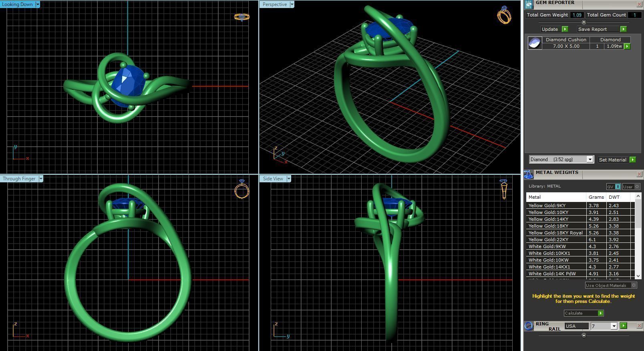Click the Set Material button
This screenshot has width=644, height=351.
pyautogui.click(x=613, y=159)
